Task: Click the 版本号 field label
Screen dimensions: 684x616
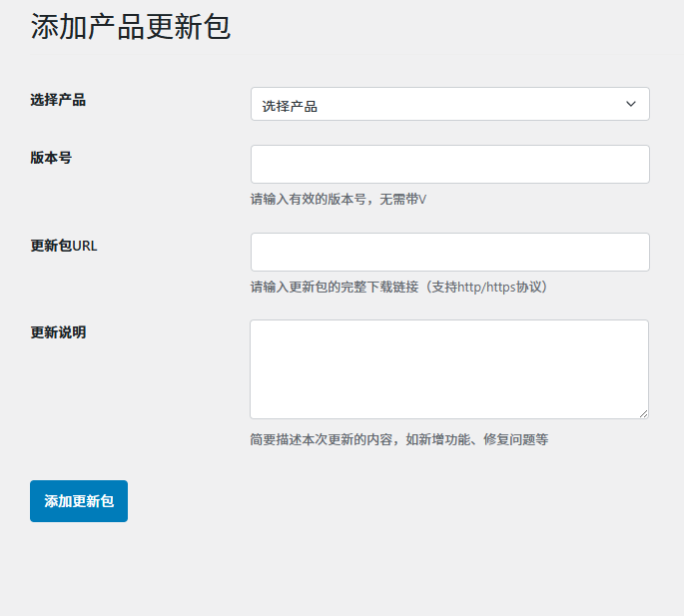Action: pyautogui.click(x=51, y=158)
